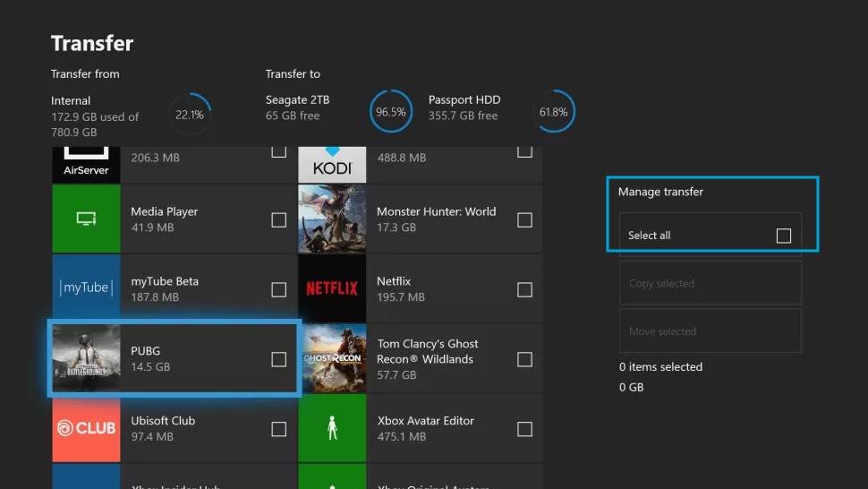Click the Copy selected button
The height and width of the screenshot is (489, 868).
click(711, 283)
